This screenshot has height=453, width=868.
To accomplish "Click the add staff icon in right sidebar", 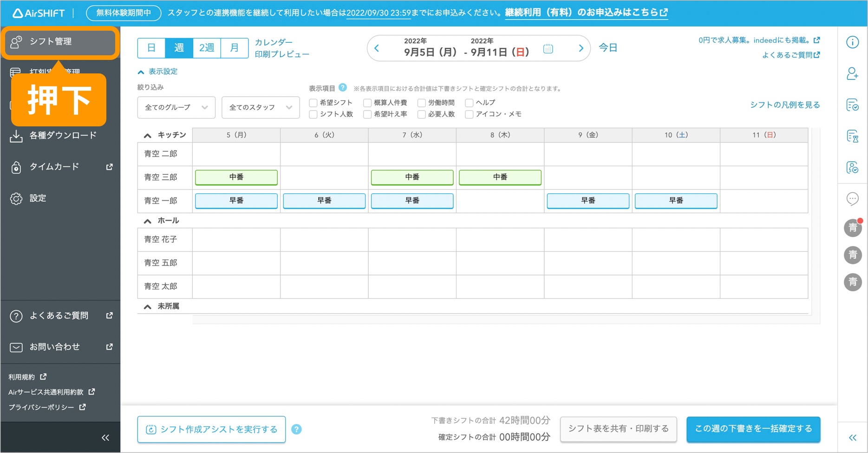I will click(x=852, y=74).
